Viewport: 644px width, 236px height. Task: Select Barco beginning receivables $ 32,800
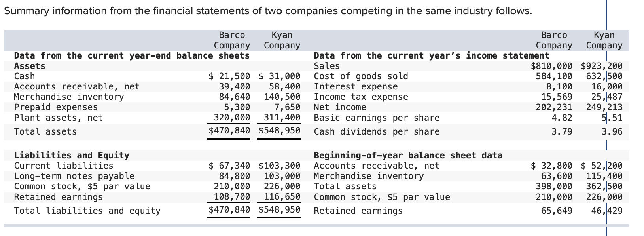coord(551,166)
